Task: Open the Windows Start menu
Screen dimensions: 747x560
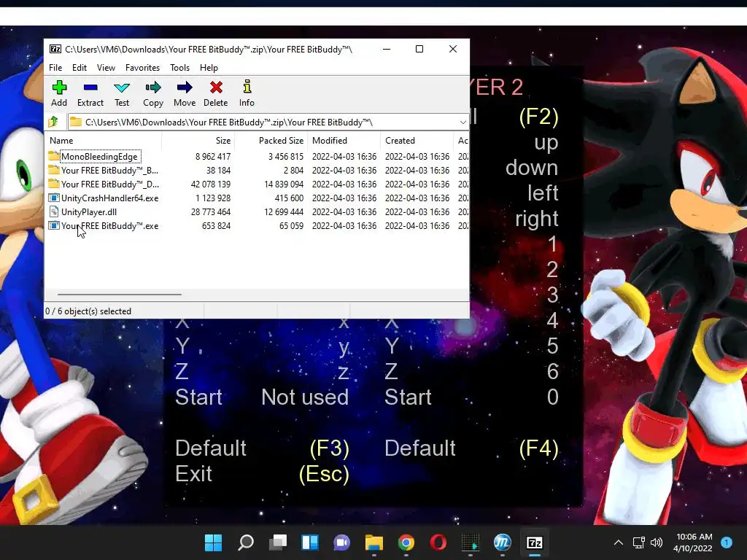Action: tap(213, 542)
